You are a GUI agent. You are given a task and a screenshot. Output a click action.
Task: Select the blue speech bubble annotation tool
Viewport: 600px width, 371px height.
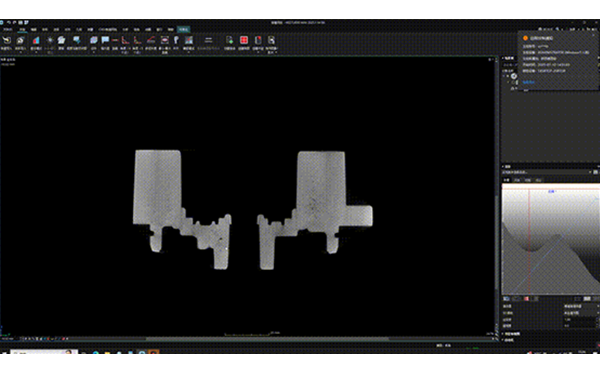(x=105, y=40)
